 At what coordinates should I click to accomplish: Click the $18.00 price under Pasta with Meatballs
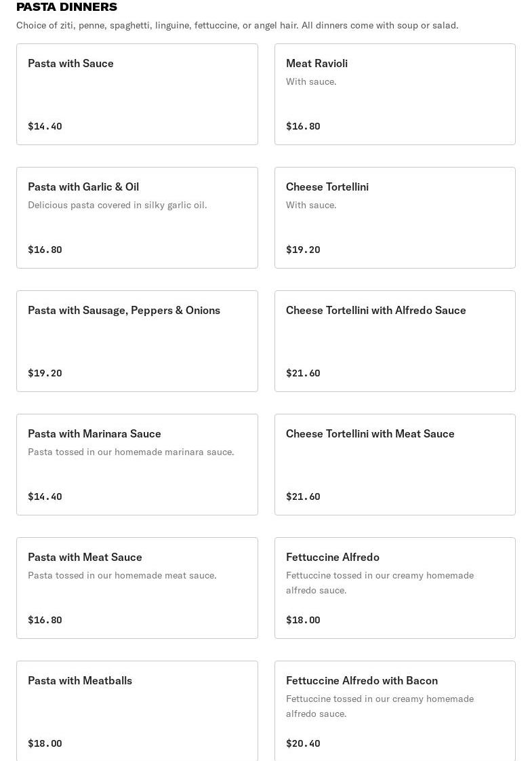[45, 743]
